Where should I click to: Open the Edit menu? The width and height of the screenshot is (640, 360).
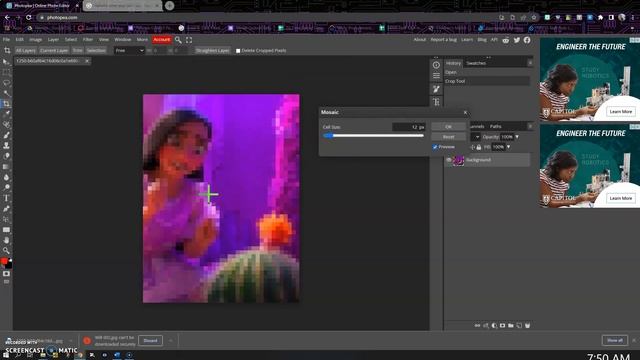coord(20,40)
